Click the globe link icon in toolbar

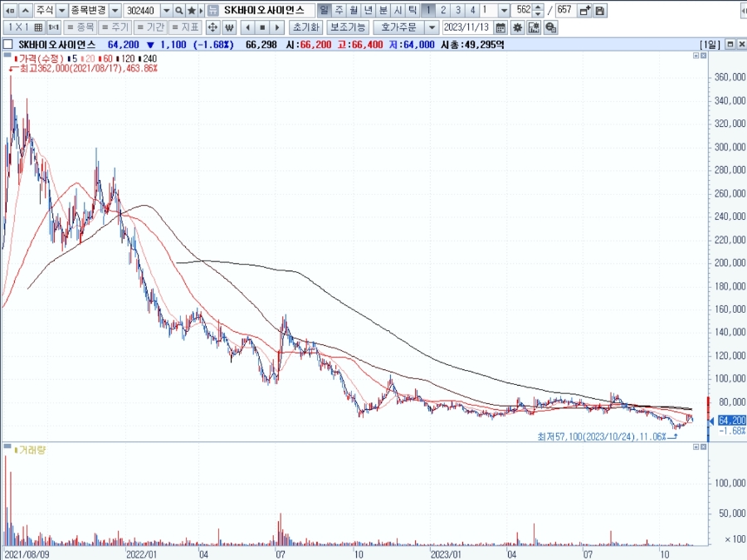551,27
